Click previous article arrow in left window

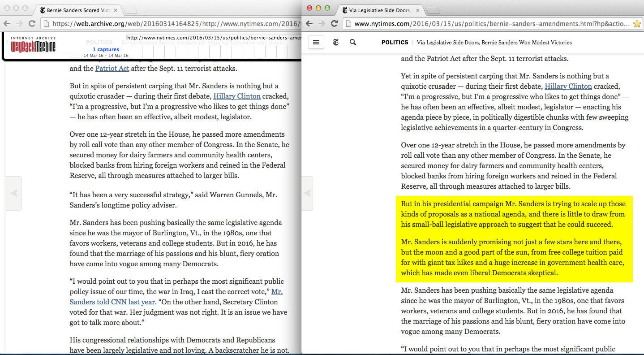[x=13, y=193]
